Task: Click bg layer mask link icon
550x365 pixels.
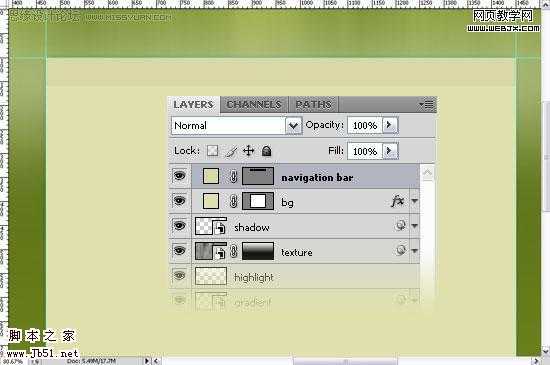Action: point(234,202)
